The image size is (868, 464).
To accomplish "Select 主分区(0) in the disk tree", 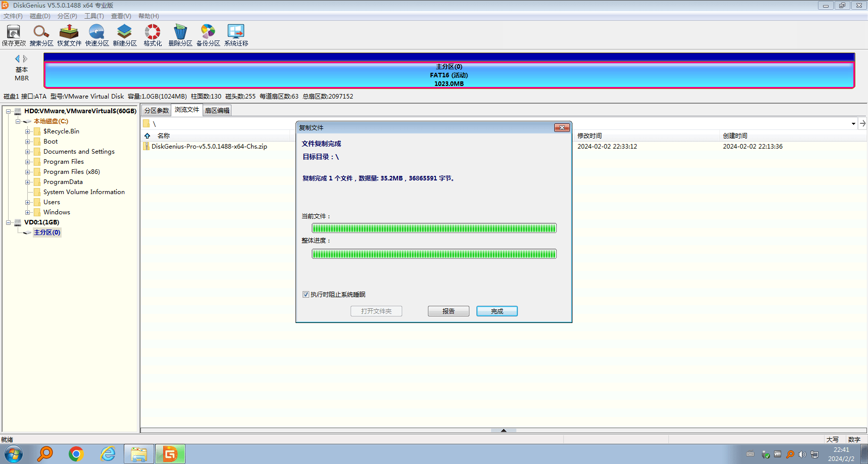I will tap(47, 233).
